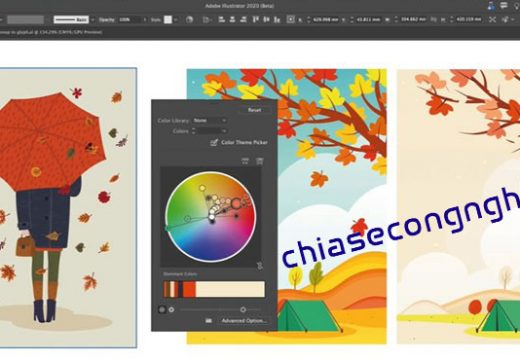Screen dimensions: 520x360
Task: Open the comments icon in title bar
Action: [504, 5]
